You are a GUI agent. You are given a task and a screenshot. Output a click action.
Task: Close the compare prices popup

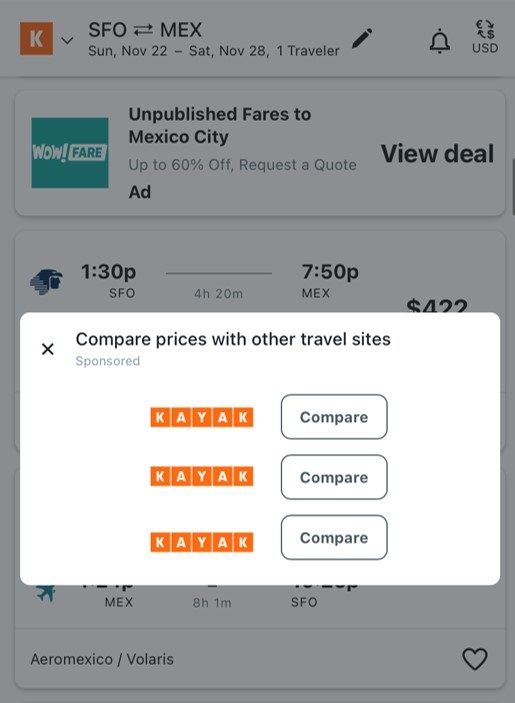click(48, 349)
